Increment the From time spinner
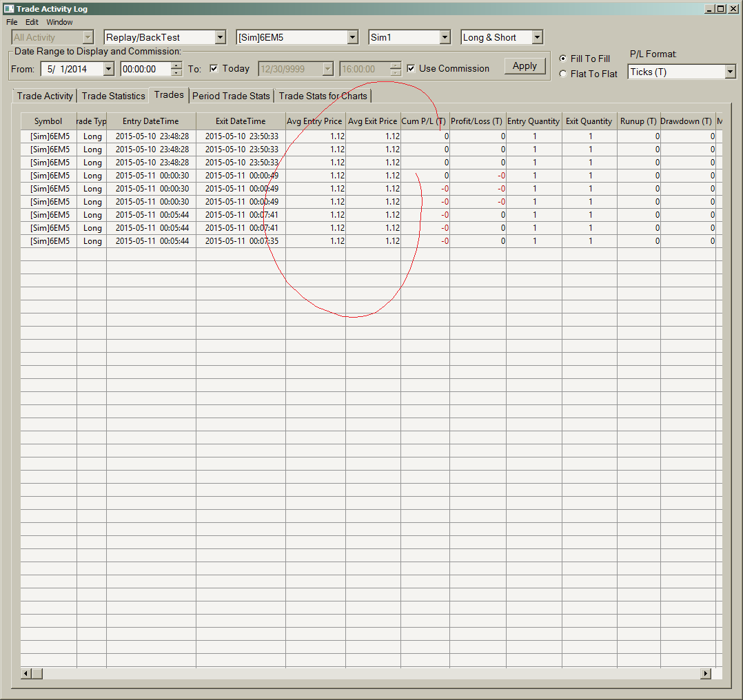Image resolution: width=743 pixels, height=700 pixels. 176,65
